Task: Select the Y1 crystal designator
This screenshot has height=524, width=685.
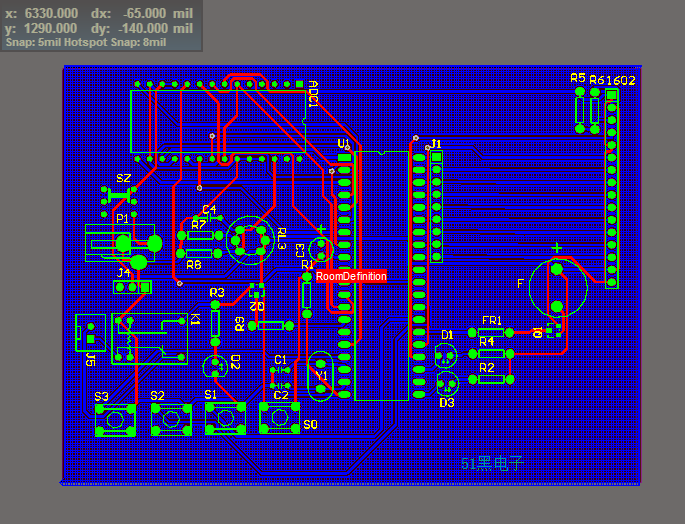Action: [321, 376]
